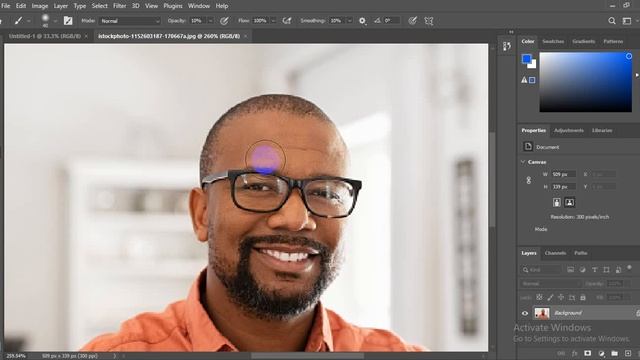This screenshot has width=640, height=360.
Task: Click the Document icon in Properties
Action: pyautogui.click(x=528, y=147)
